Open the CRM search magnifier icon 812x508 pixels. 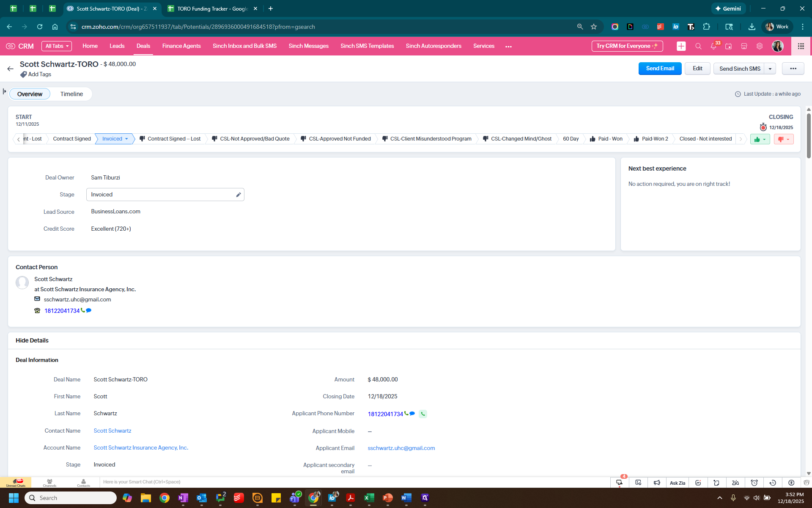pos(698,46)
